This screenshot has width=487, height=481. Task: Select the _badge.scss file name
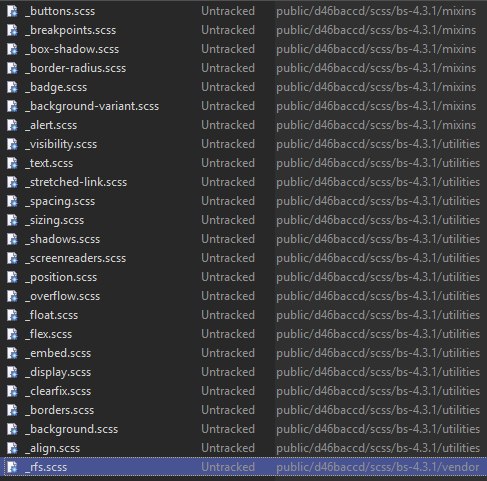click(x=56, y=87)
